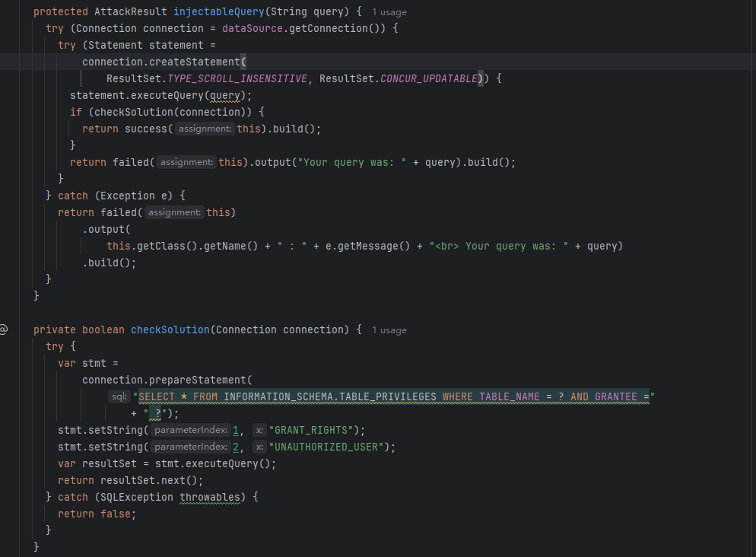The width and height of the screenshot is (756, 557).
Task: Click the dataSource field reference
Action: (x=253, y=28)
